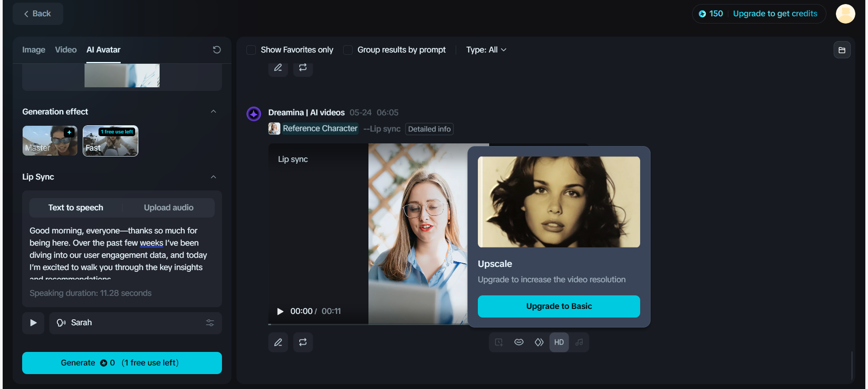868x389 pixels.
Task: Click the "--Lip sync" prompt text
Action: [382, 129]
